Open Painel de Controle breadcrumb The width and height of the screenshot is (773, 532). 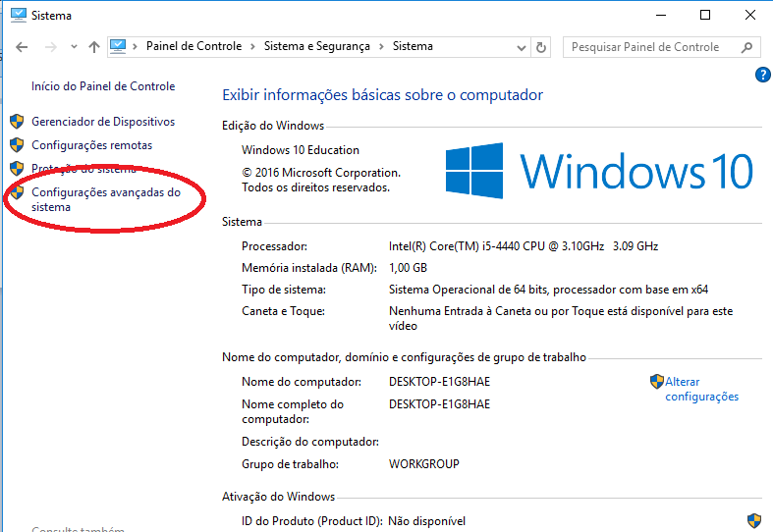[193, 46]
